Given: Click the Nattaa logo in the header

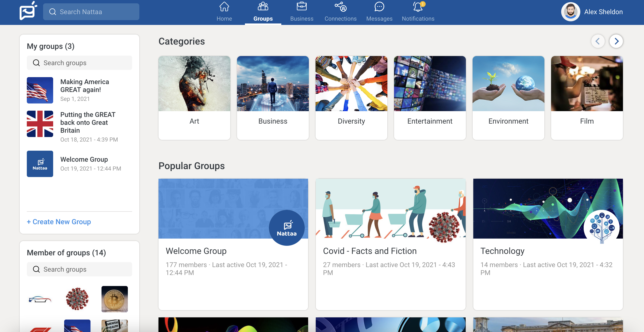Looking at the screenshot, I should click(x=28, y=11).
